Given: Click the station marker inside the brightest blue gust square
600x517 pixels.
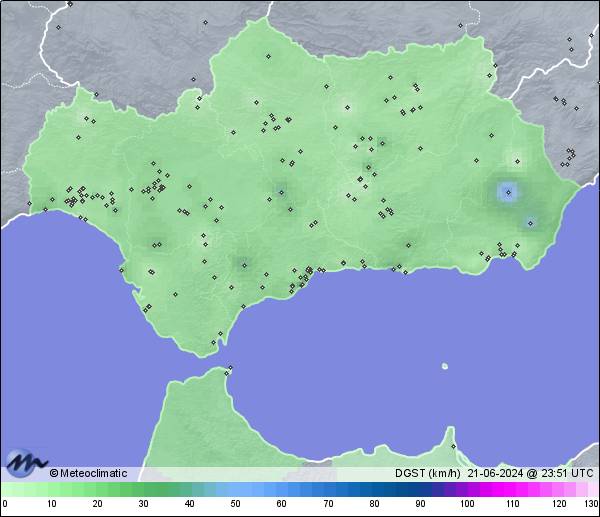Looking at the screenshot, I should coord(508,192).
